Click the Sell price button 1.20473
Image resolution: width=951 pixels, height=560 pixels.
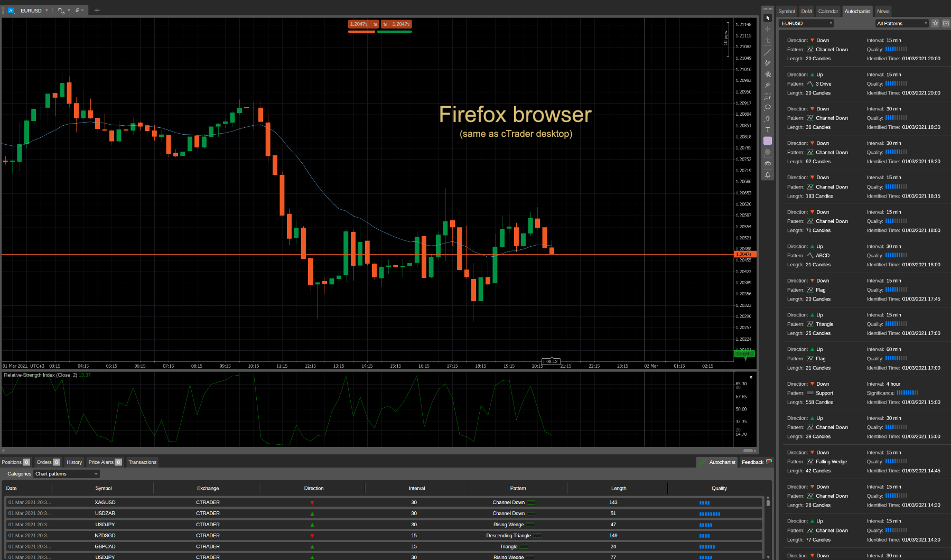pyautogui.click(x=363, y=24)
